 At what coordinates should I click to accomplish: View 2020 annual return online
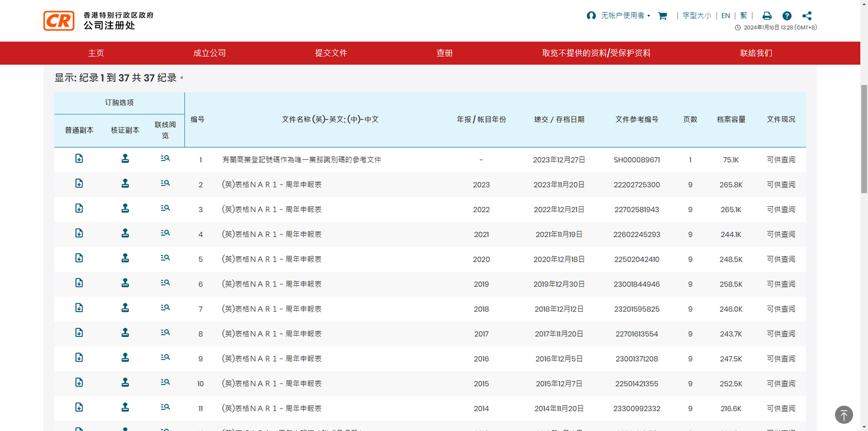[x=165, y=257]
